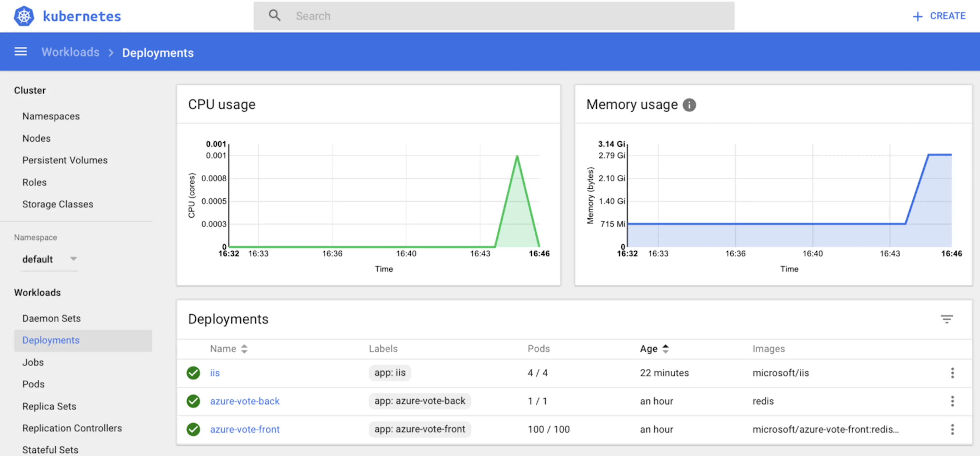
Task: Show Memory usage info tooltip icon
Action: [689, 105]
